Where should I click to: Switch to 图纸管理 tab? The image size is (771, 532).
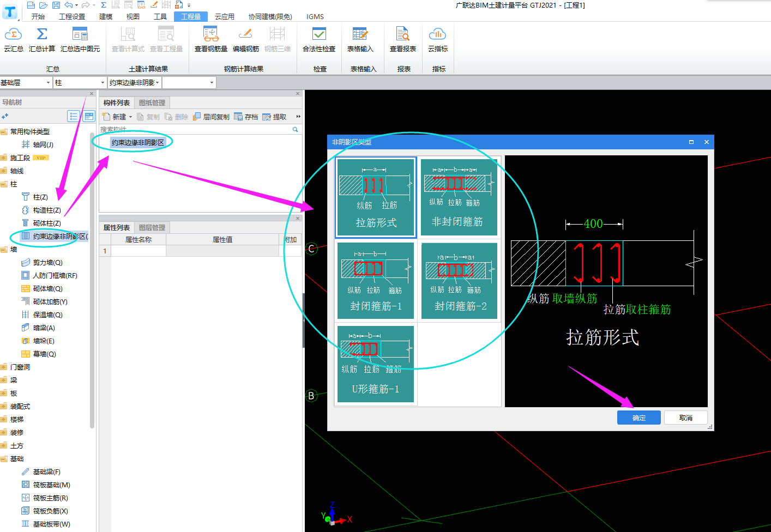tap(152, 102)
